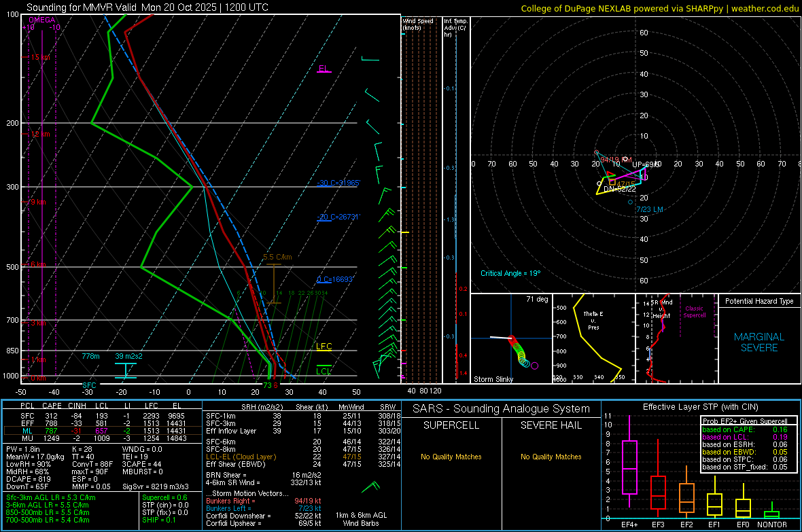Viewport: 802px width, 532px height.
Task: Click the "DCAPE = 819" value
Action: pos(28,479)
